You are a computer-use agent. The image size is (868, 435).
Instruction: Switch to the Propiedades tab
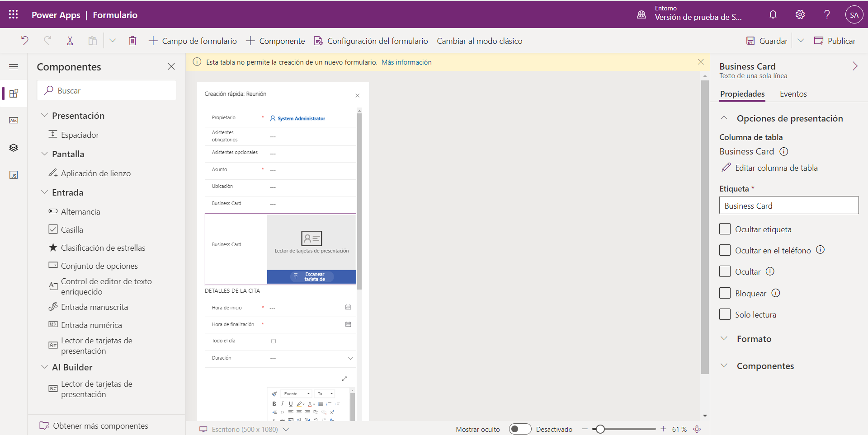tap(742, 94)
